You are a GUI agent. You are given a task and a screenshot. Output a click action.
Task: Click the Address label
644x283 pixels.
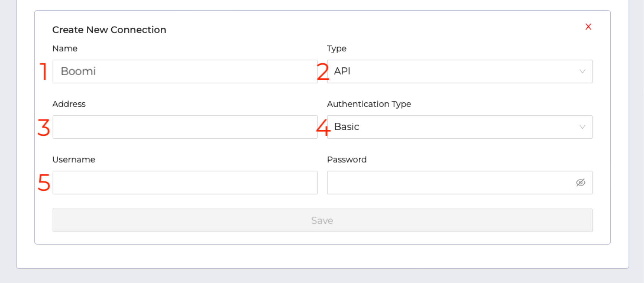click(69, 104)
